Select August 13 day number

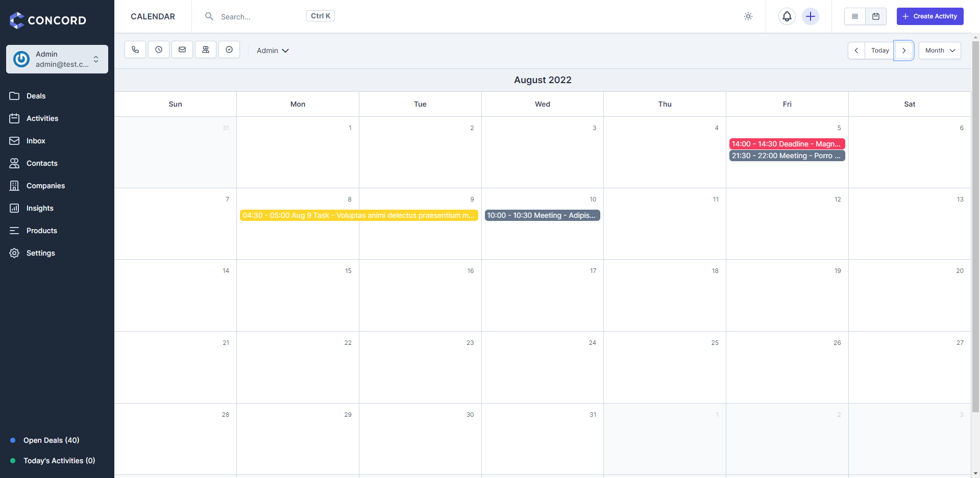[x=960, y=199]
